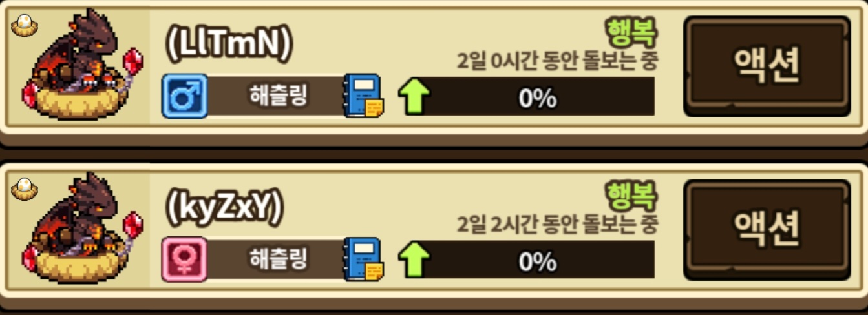This screenshot has width=868, height=315.
Task: Click the 액션 button for LlTmN
Action: tap(767, 65)
